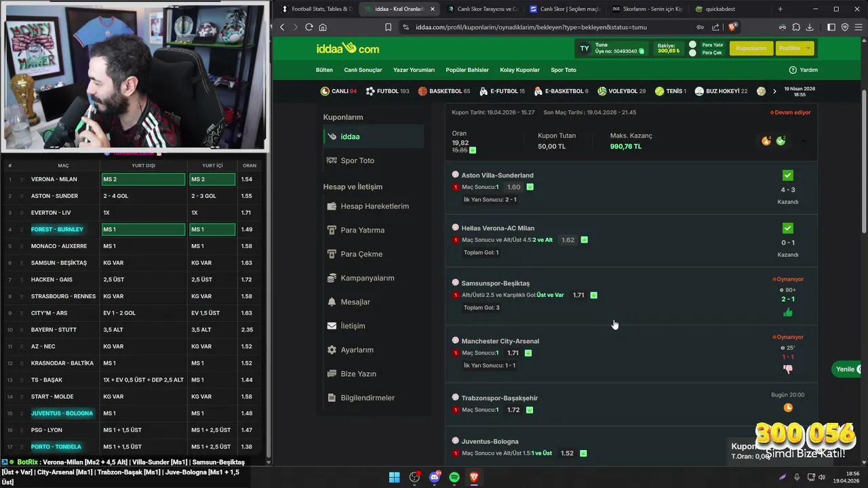868x488 pixels.
Task: Click FOREST - BURNLEY row in left table
Action: pos(132,229)
